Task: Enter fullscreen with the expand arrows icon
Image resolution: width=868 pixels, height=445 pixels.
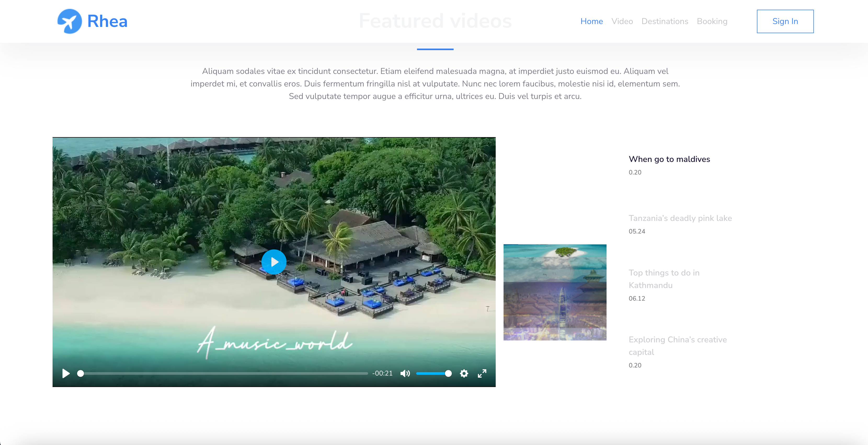Action: [482, 373]
